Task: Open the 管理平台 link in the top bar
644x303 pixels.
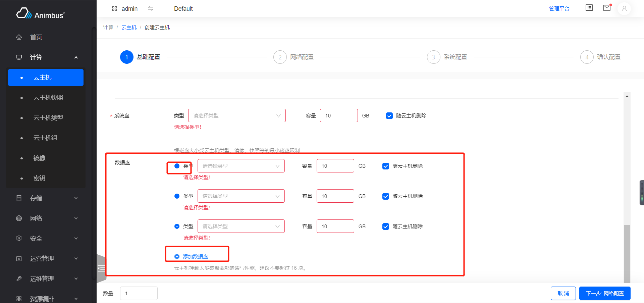Action: click(559, 8)
